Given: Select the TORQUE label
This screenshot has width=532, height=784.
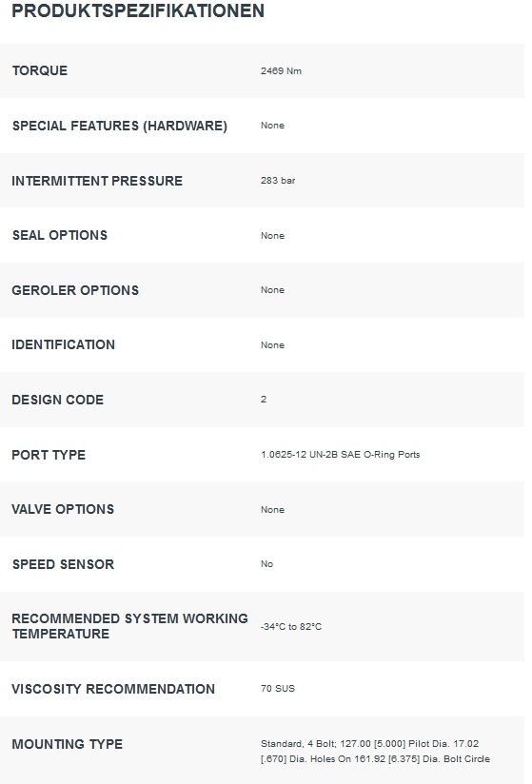Looking at the screenshot, I should (40, 70).
